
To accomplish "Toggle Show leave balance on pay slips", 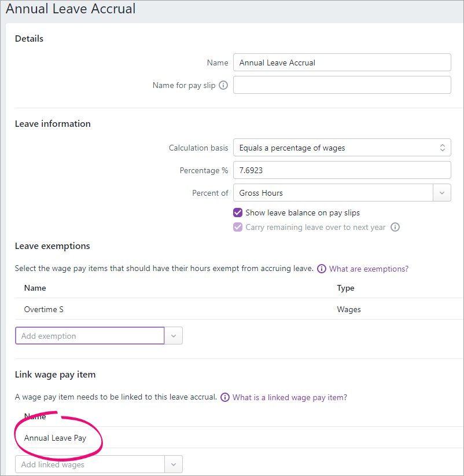I will 238,213.
